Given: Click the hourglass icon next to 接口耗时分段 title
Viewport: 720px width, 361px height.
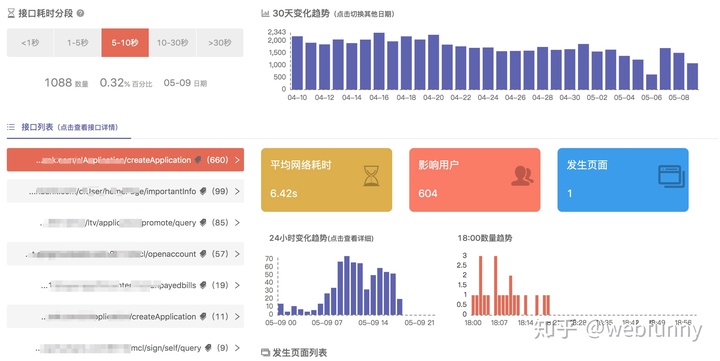Looking at the screenshot, I should click(x=11, y=13).
